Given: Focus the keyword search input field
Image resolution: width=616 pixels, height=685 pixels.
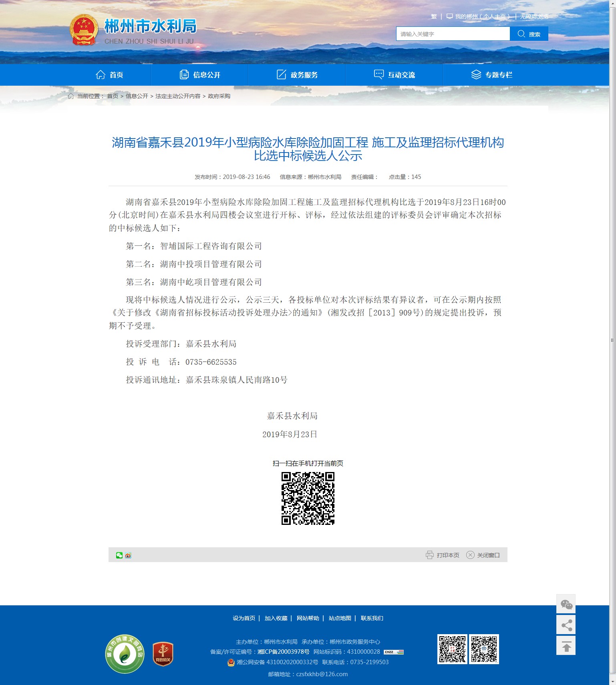Looking at the screenshot, I should coord(453,34).
